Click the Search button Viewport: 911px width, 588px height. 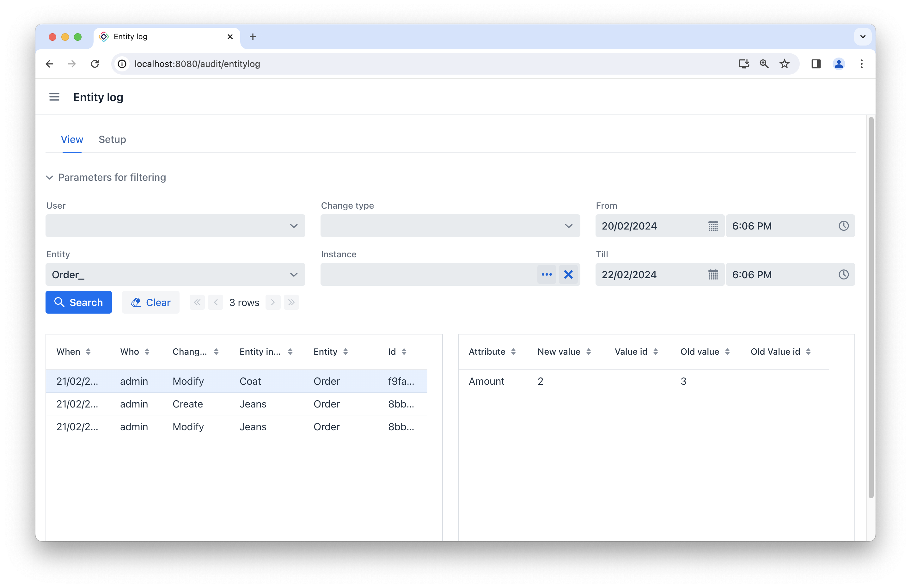(79, 303)
